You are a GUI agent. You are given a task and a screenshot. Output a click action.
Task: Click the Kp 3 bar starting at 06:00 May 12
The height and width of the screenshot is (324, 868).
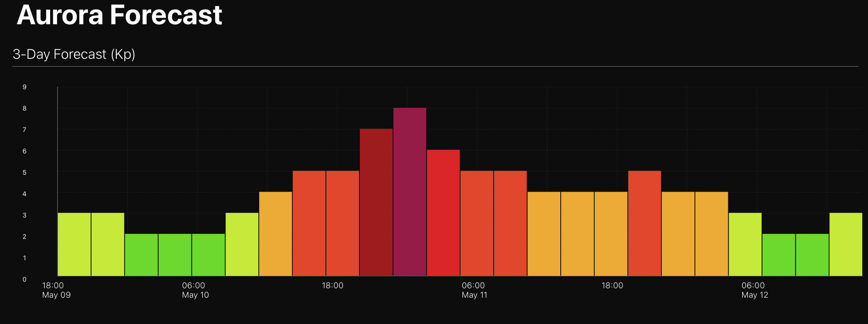coord(745,244)
